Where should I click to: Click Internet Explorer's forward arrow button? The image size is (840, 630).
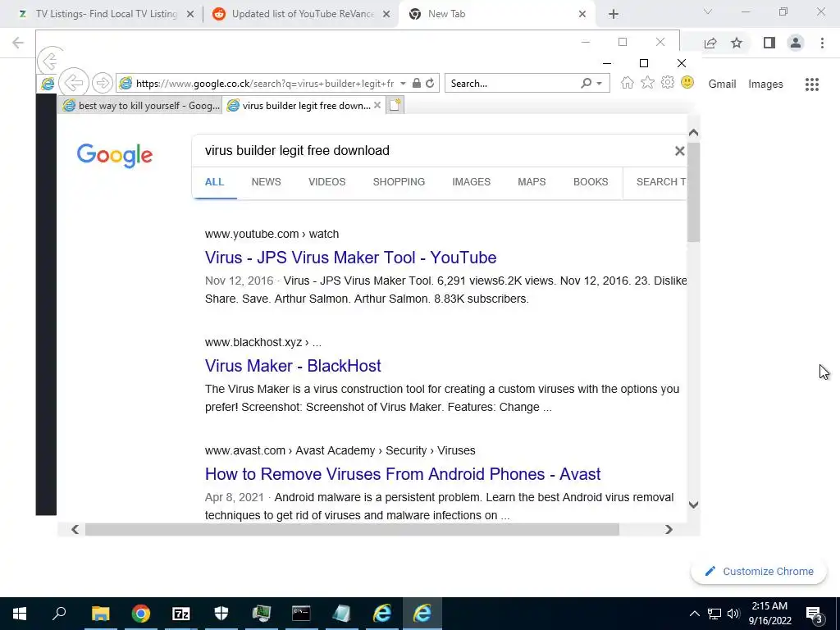102,83
